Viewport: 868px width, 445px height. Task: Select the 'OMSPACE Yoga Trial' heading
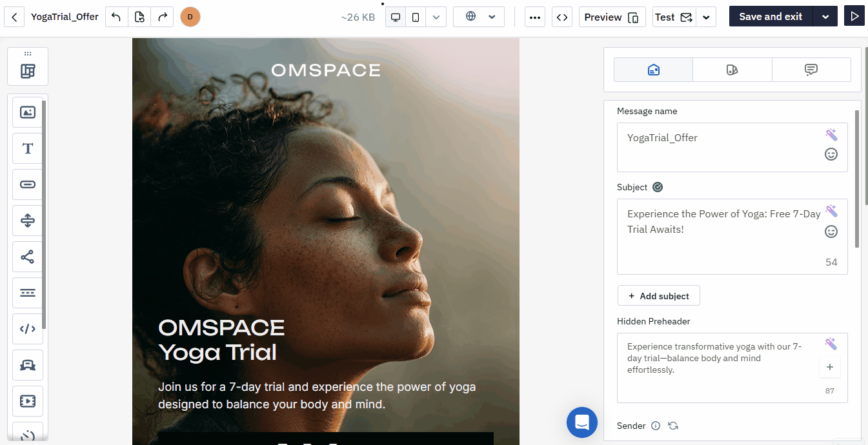point(221,340)
